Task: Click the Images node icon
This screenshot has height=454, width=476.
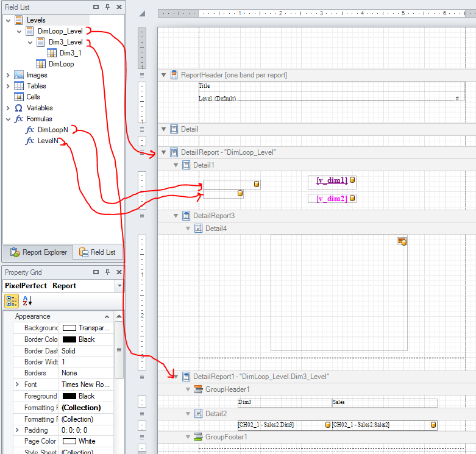Action: 19,75
